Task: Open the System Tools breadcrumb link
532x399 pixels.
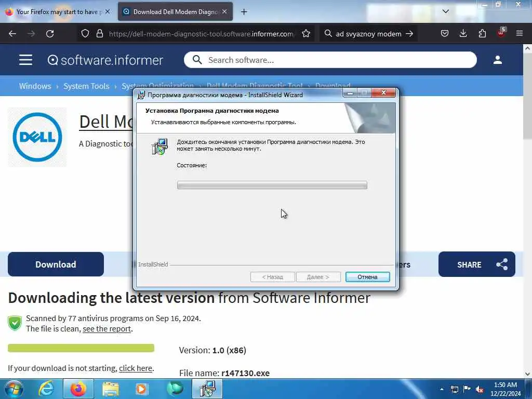Action: [86, 86]
